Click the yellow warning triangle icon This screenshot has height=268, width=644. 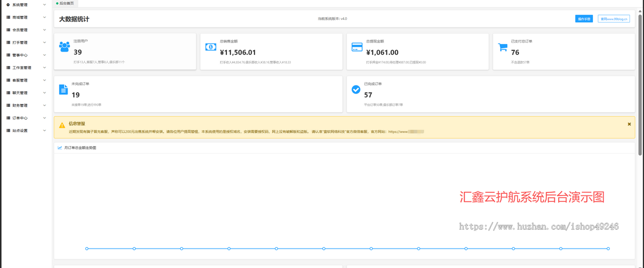point(62,125)
